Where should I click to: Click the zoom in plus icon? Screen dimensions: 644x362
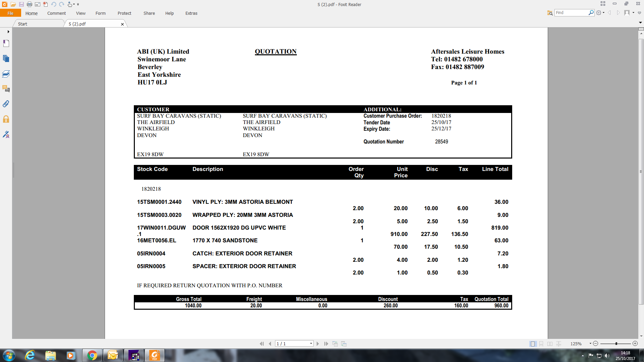click(635, 344)
